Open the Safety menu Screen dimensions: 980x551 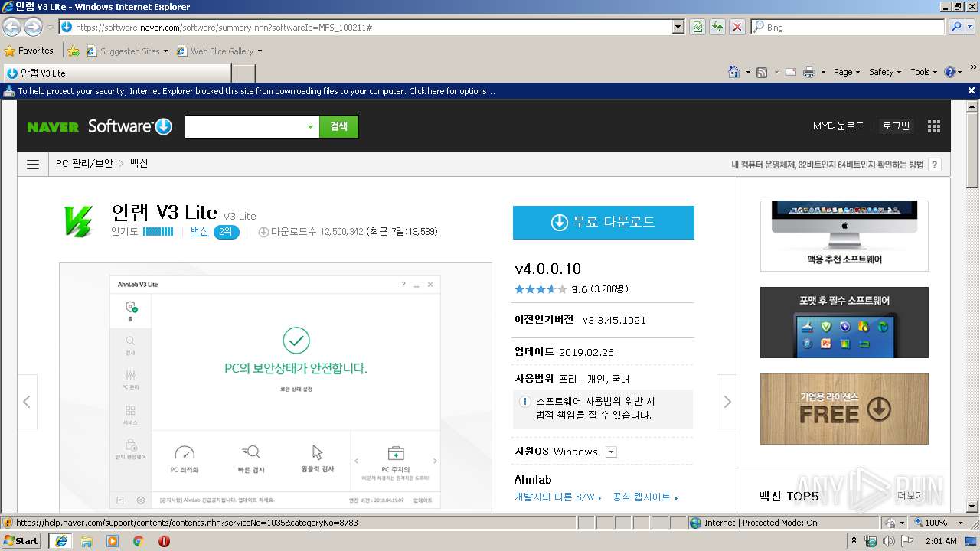point(885,72)
